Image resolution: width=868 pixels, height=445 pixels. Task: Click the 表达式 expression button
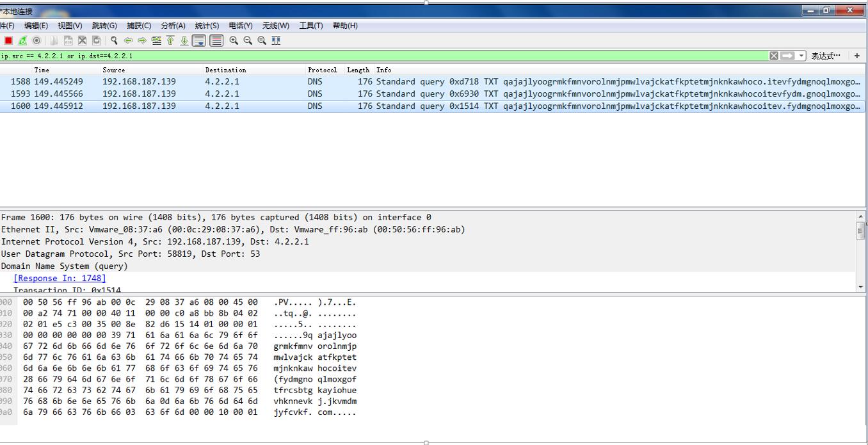tap(826, 56)
